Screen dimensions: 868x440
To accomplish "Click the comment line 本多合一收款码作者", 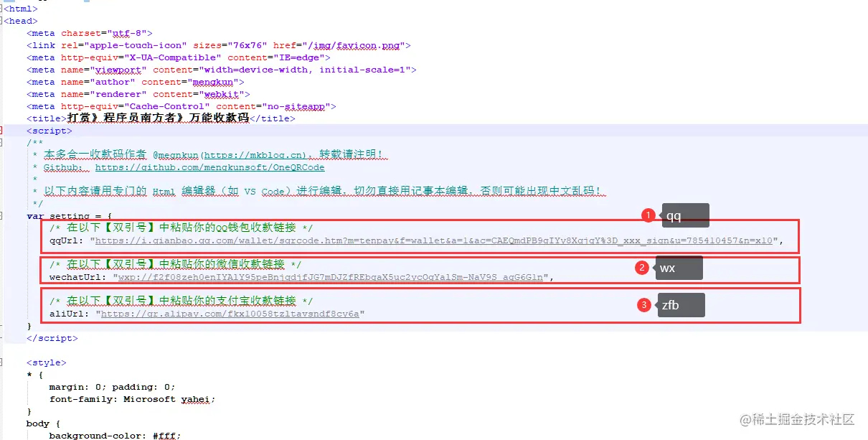I will click(209, 155).
